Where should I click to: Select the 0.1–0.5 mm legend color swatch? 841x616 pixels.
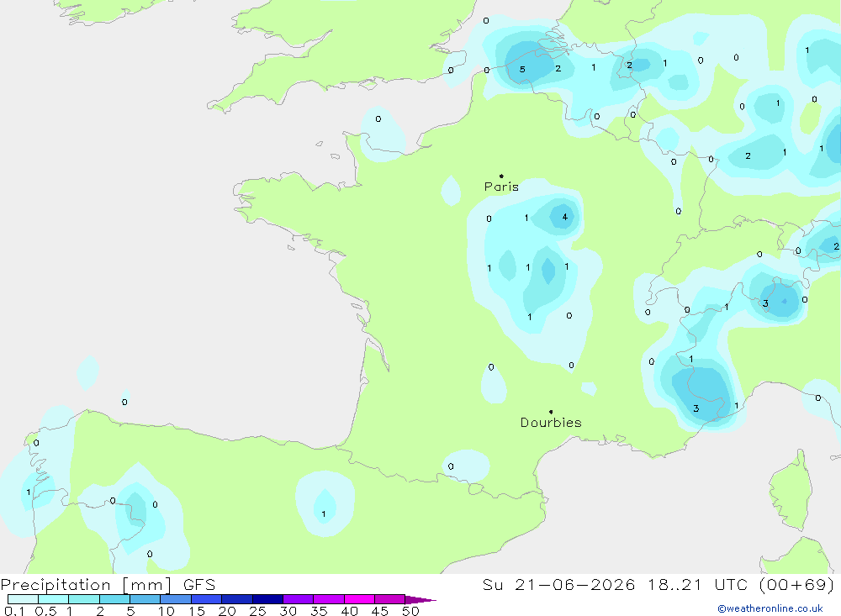coord(23,599)
